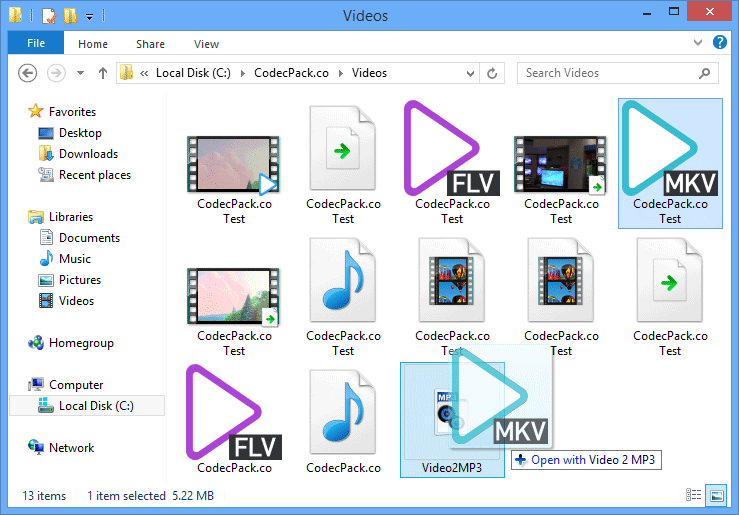739x515 pixels.
Task: Select the second-row blue music note file
Action: (343, 280)
